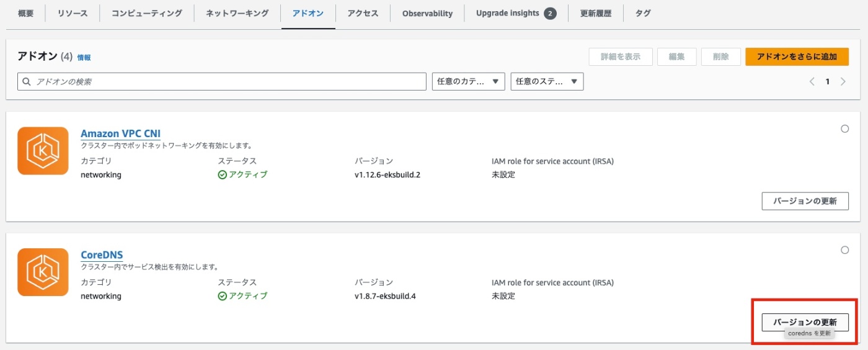Click the アドオンをさらに追加 button

point(797,56)
